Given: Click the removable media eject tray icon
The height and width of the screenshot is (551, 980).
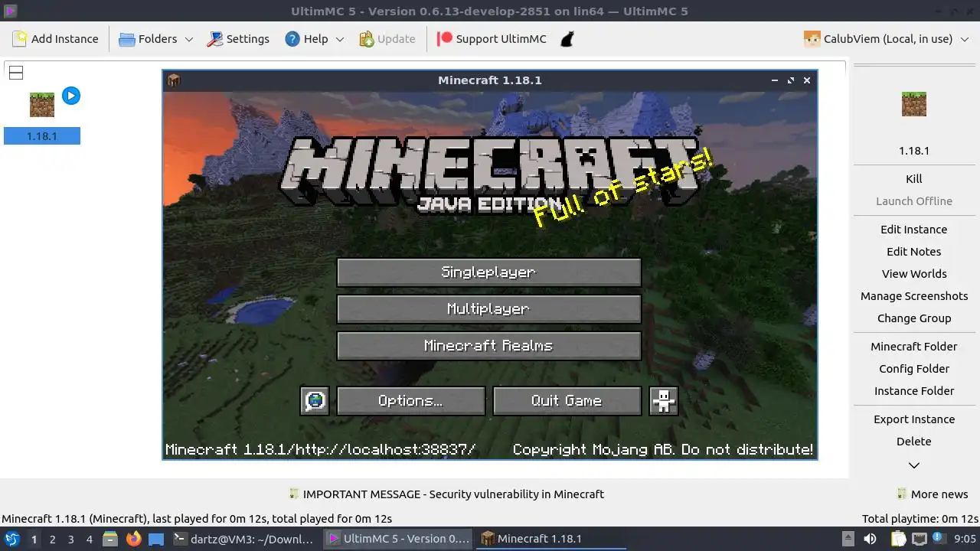Looking at the screenshot, I should pos(848,539).
